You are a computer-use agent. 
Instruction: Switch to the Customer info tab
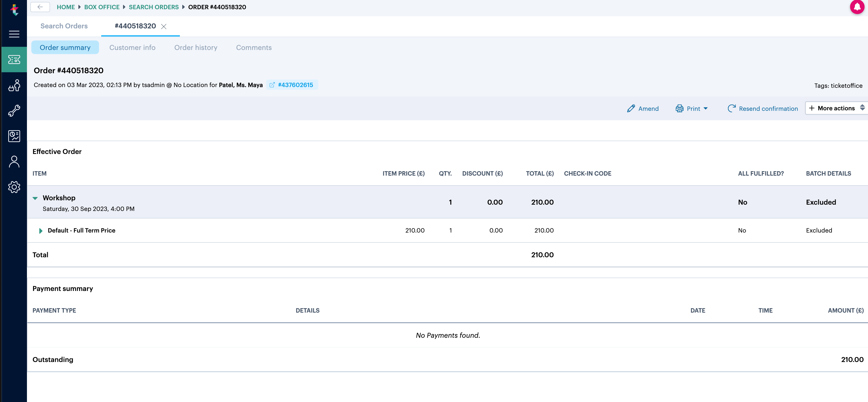[x=133, y=48]
